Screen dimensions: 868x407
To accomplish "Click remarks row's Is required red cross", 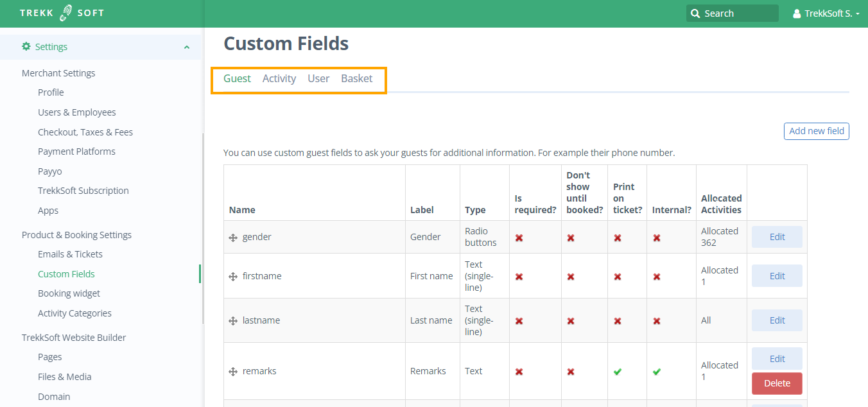I will tap(519, 372).
